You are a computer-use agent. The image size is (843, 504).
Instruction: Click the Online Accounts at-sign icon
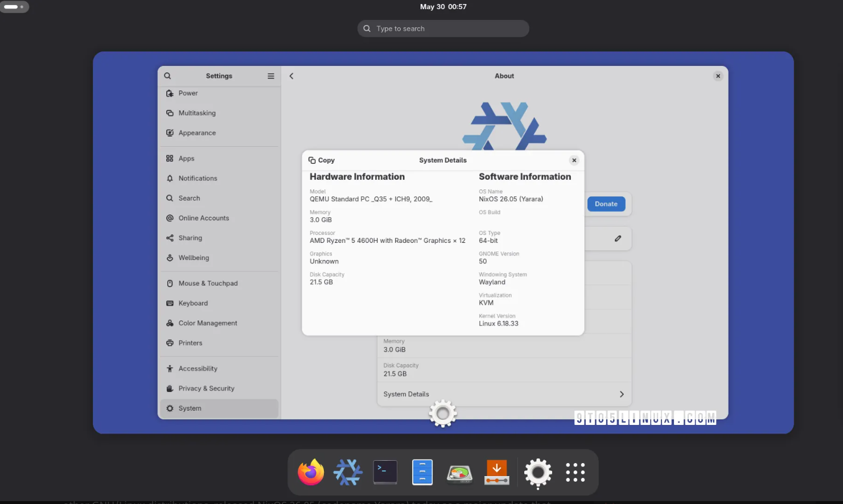click(x=170, y=218)
